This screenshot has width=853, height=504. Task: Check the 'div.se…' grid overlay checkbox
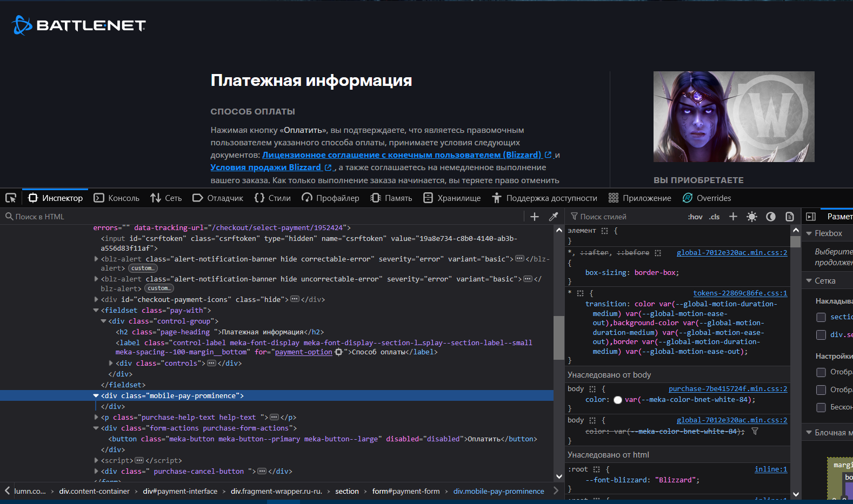[821, 335]
